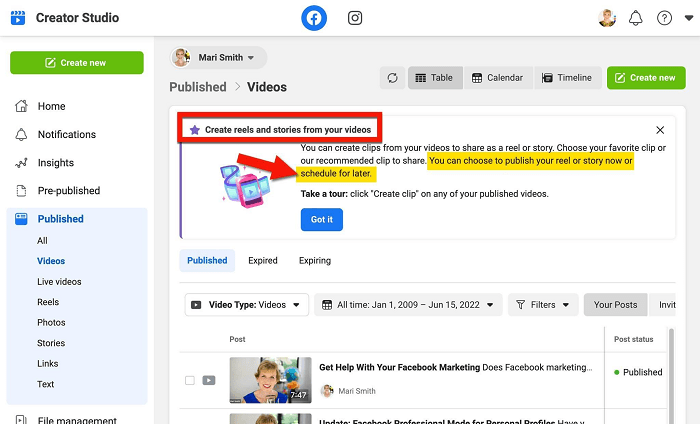
Task: Open the Get Help With Your Facebook Marketing thumbnail
Action: [x=271, y=380]
